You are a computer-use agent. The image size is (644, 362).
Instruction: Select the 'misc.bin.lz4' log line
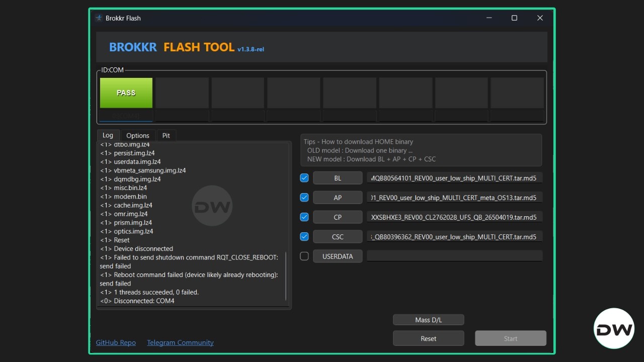[123, 188]
